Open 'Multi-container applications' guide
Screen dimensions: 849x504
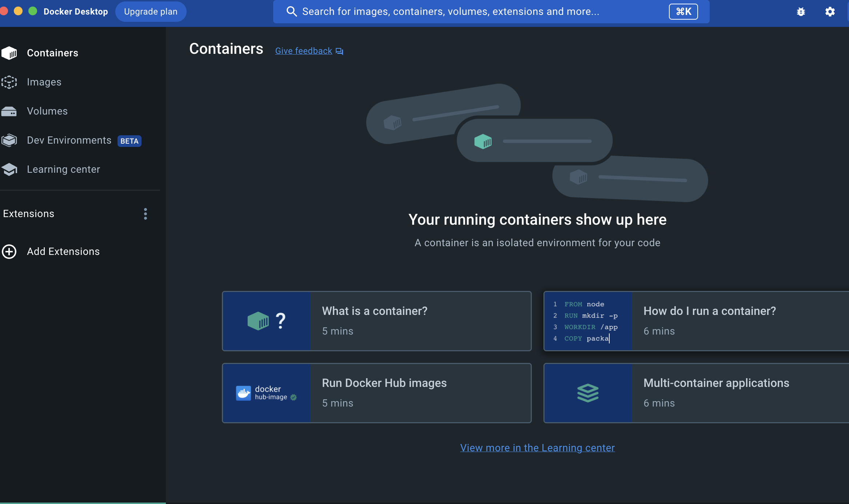click(697, 393)
